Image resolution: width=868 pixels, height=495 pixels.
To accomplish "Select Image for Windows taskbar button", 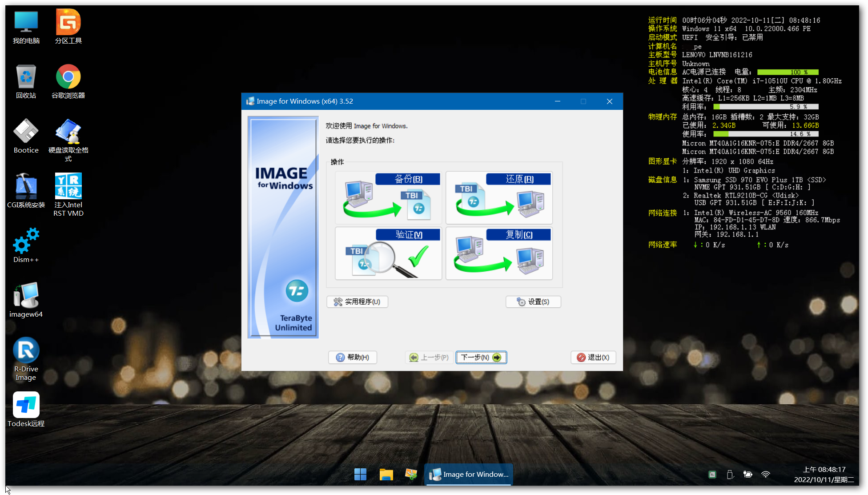I will [x=469, y=475].
